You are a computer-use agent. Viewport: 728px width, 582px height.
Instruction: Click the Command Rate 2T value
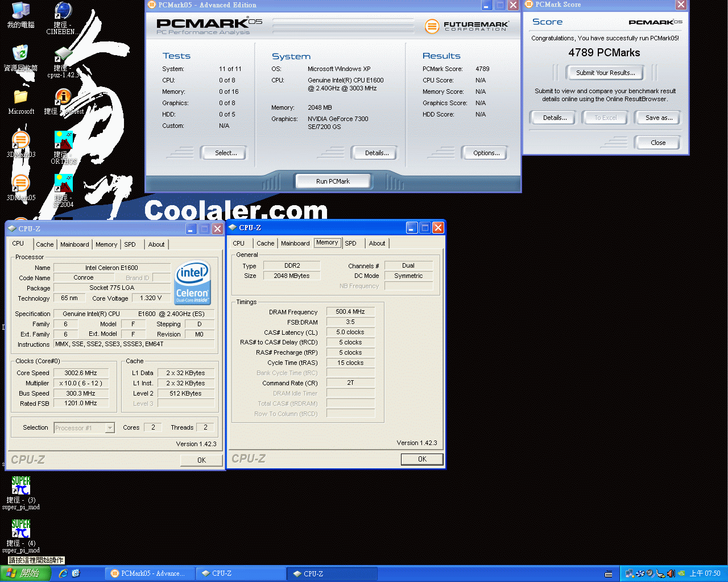(x=351, y=383)
